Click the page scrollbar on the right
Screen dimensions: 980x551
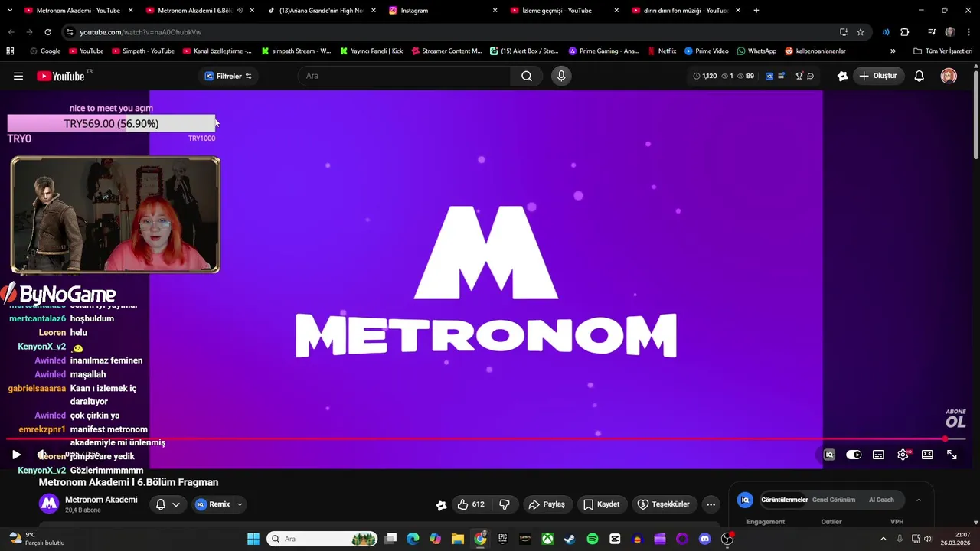pyautogui.click(x=975, y=115)
